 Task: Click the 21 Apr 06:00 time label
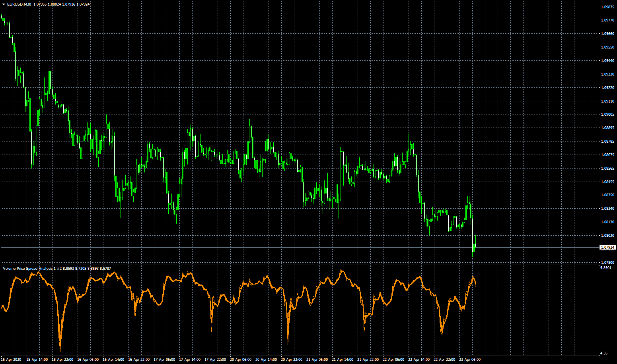(317, 360)
